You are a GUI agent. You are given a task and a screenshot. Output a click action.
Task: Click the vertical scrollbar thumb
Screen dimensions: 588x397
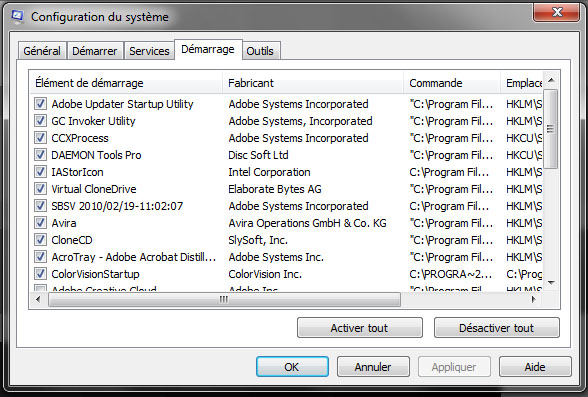551,129
